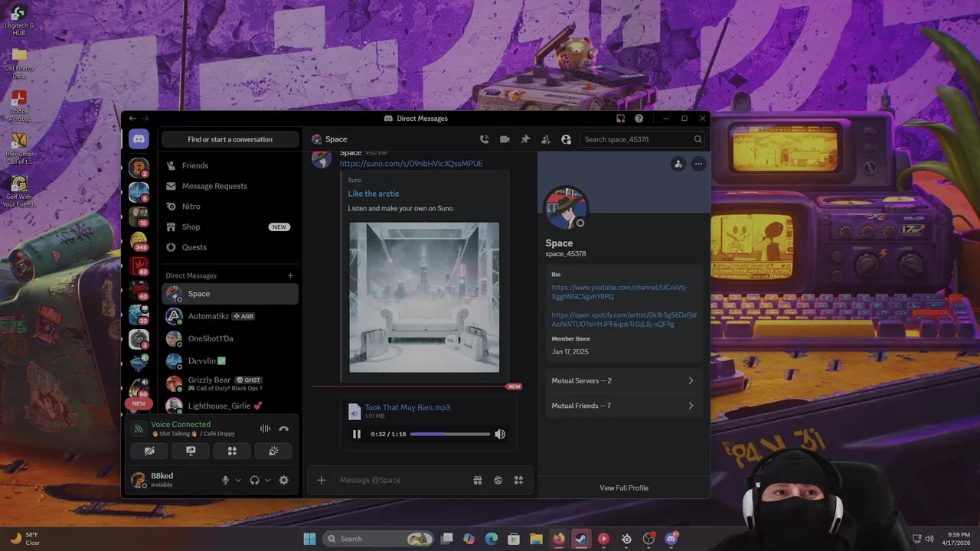The width and height of the screenshot is (980, 551).
Task: Deafen with the headphones button
Action: pyautogui.click(x=255, y=480)
